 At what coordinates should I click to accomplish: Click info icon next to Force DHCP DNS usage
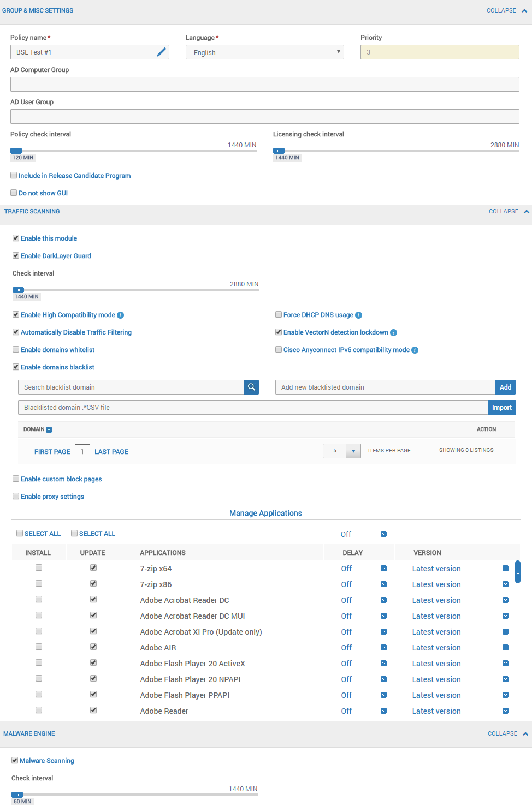click(x=359, y=315)
